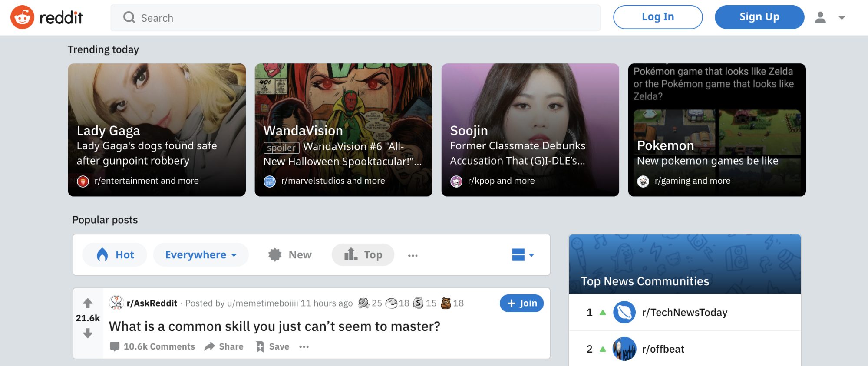Open more sort options ellipsis

413,255
